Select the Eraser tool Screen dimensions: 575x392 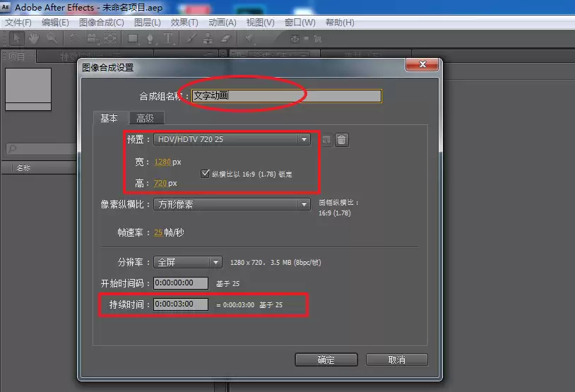[x=226, y=38]
